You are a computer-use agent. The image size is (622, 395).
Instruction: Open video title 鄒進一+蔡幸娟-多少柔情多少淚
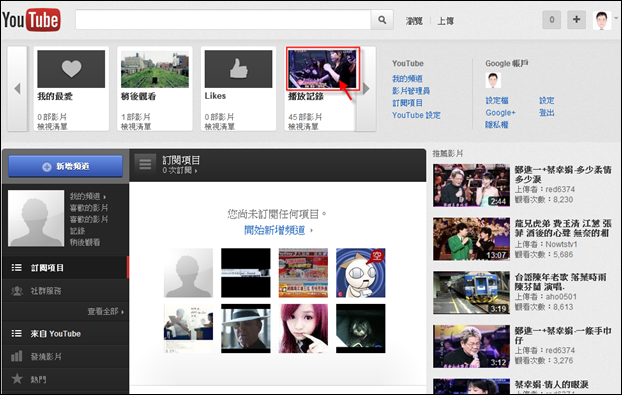(x=563, y=174)
